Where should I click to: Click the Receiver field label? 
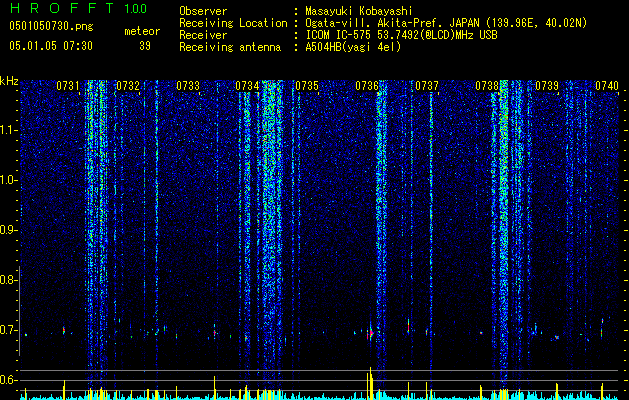click(203, 35)
